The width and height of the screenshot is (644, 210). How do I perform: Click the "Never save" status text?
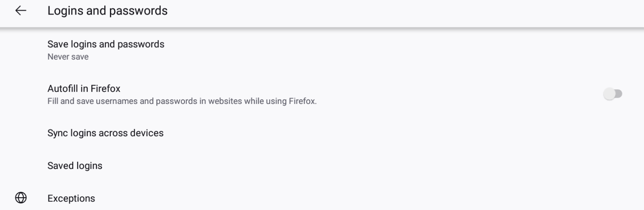pos(68,57)
